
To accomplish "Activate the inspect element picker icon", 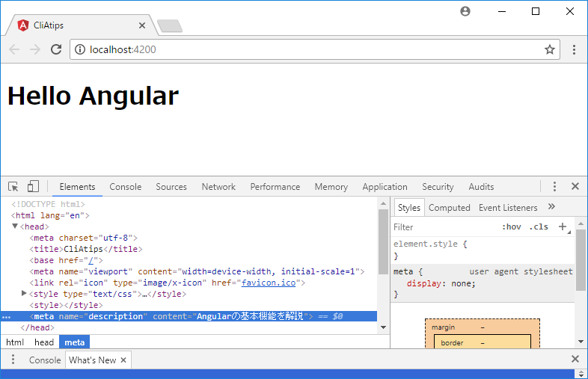I will pyautogui.click(x=13, y=187).
